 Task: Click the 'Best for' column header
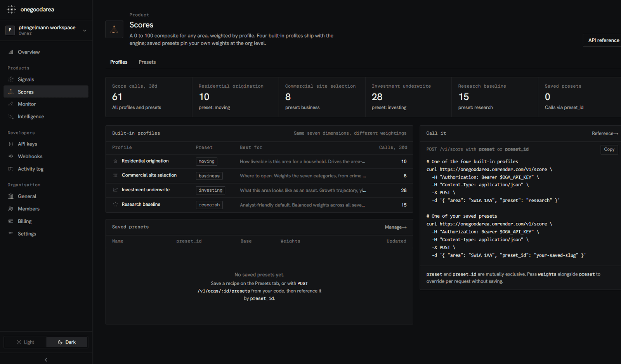pos(251,147)
